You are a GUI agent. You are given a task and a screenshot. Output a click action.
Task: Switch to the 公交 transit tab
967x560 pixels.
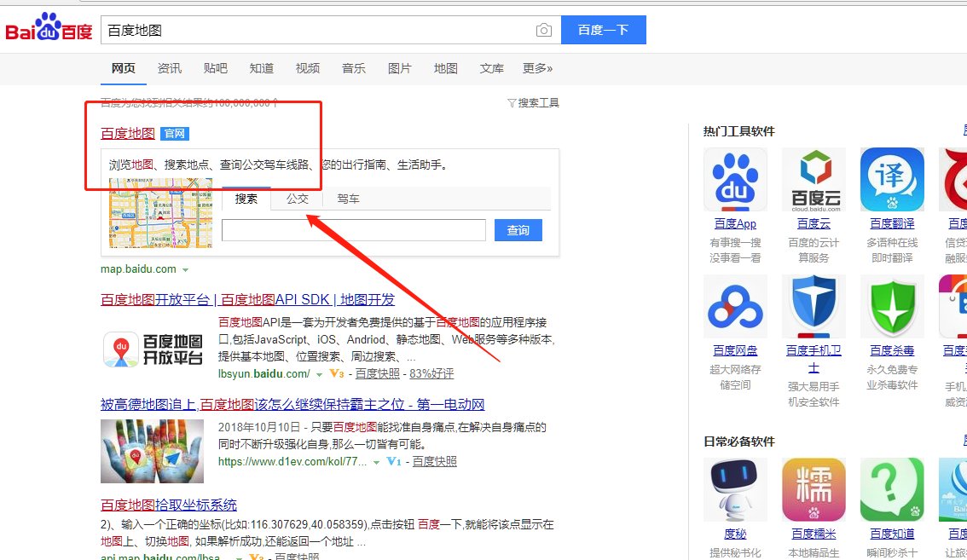[x=298, y=199]
